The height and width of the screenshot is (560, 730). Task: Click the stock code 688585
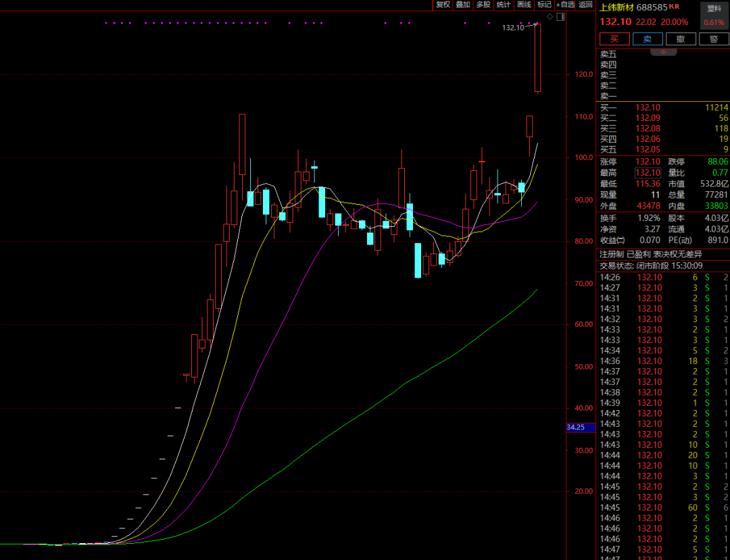[x=650, y=7]
